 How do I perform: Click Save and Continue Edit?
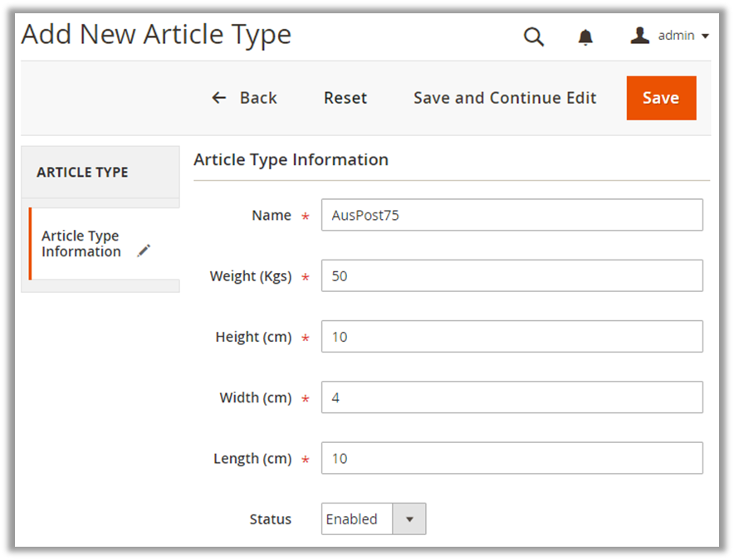click(505, 98)
